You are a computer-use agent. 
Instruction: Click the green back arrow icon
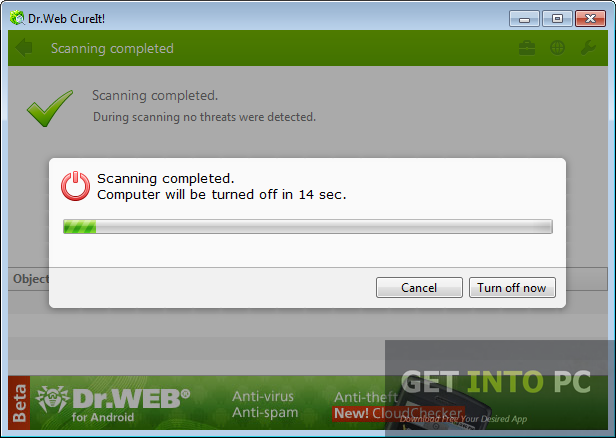(x=24, y=48)
